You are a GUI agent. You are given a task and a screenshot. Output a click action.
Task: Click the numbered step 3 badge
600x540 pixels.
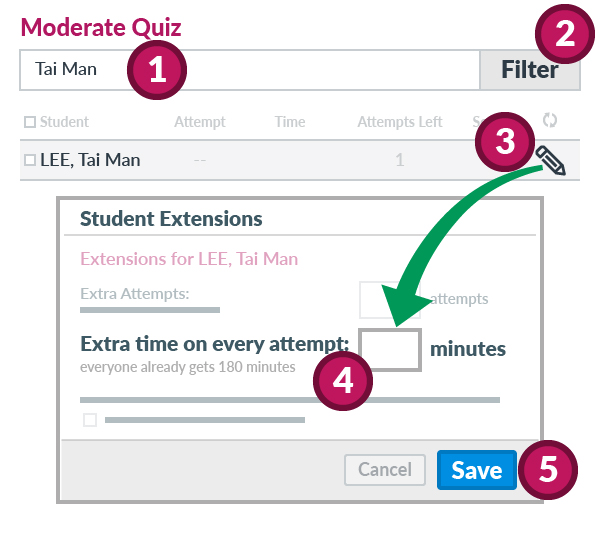pos(505,143)
